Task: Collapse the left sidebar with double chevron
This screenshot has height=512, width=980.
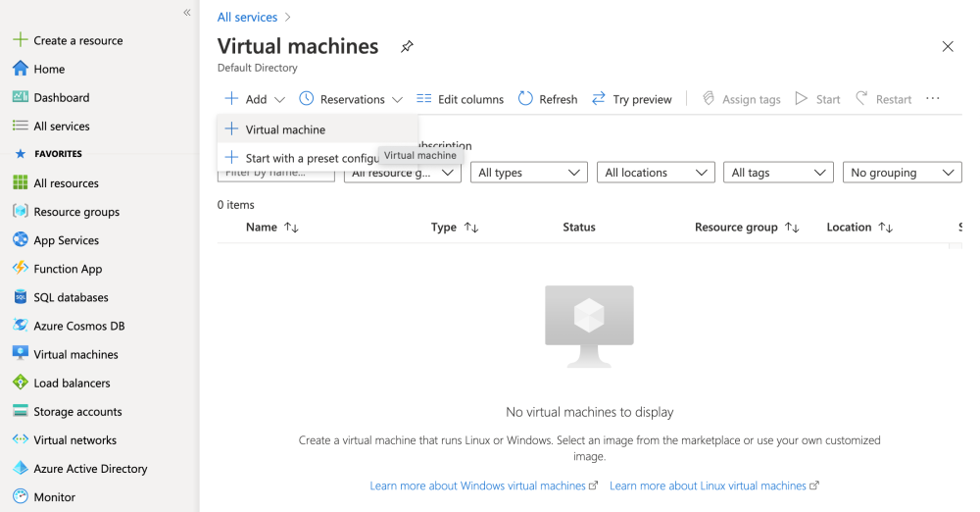Action: (x=187, y=13)
